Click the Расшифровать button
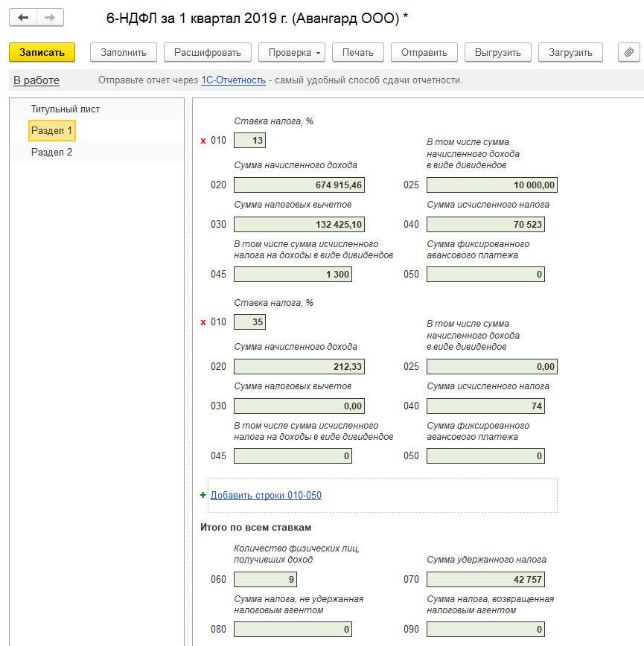 [x=208, y=52]
